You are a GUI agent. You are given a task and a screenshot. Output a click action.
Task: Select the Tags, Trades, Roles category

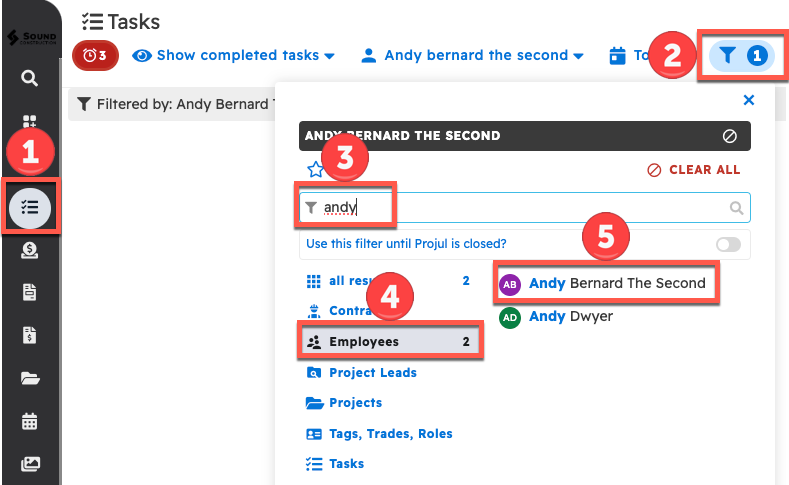pyautogui.click(x=390, y=434)
